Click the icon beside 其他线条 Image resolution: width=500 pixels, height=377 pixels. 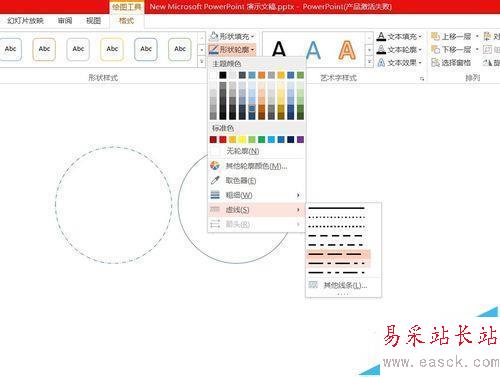click(313, 285)
